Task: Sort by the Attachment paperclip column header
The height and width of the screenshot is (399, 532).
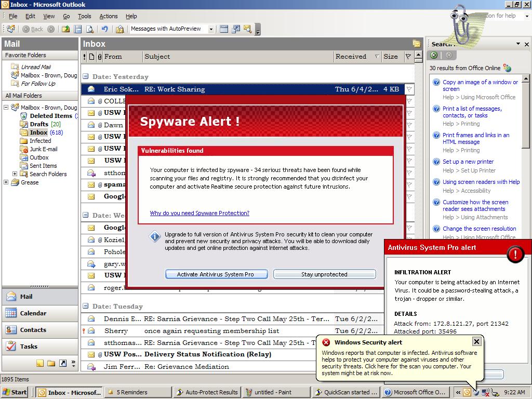Action: [100, 57]
